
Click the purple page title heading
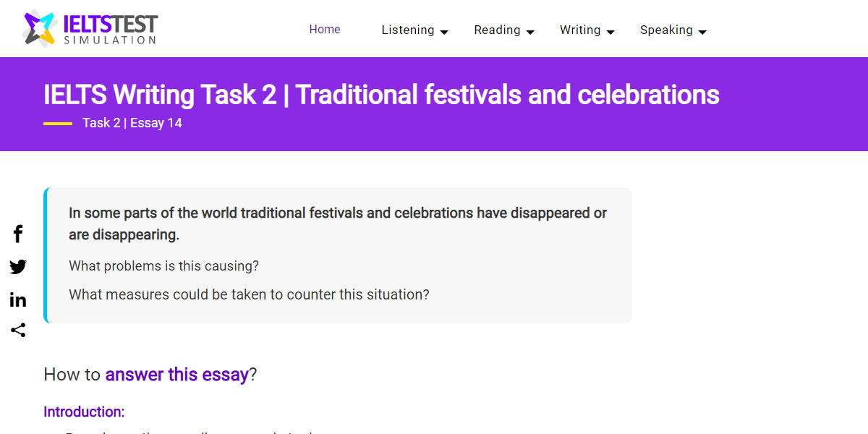(x=381, y=94)
